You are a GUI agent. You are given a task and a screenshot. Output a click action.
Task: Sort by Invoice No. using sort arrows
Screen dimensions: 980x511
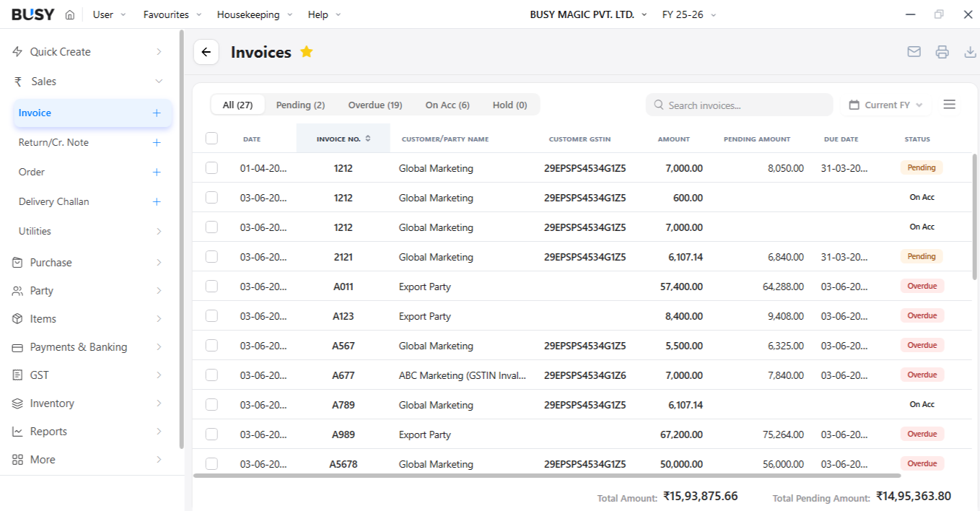(x=368, y=139)
